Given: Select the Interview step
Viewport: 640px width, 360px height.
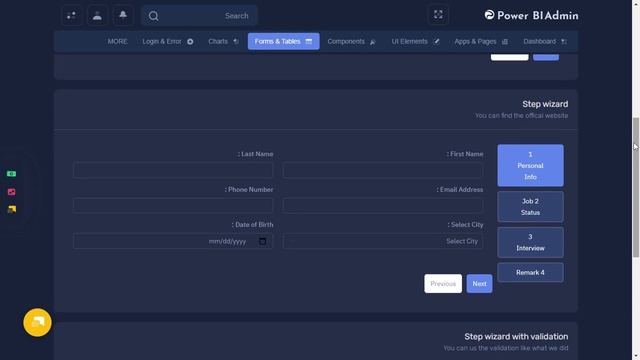Looking at the screenshot, I should [530, 242].
